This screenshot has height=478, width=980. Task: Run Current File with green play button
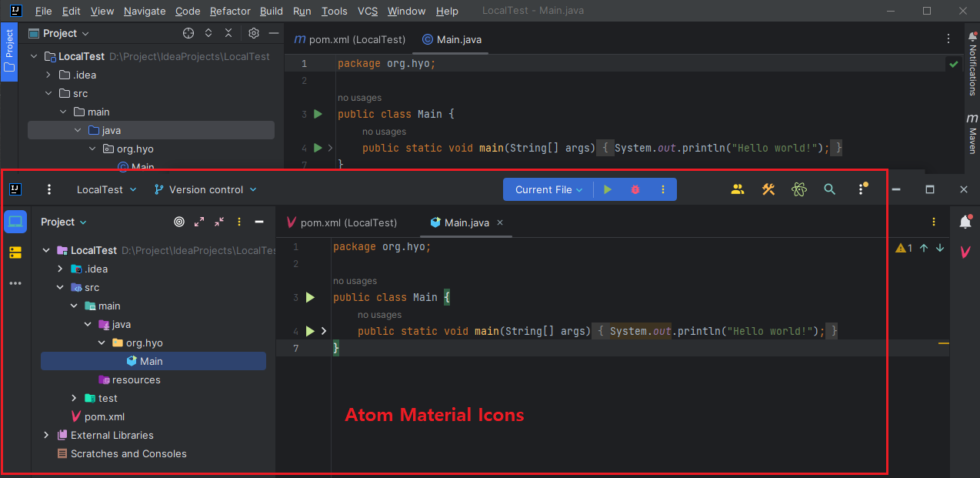pos(608,189)
